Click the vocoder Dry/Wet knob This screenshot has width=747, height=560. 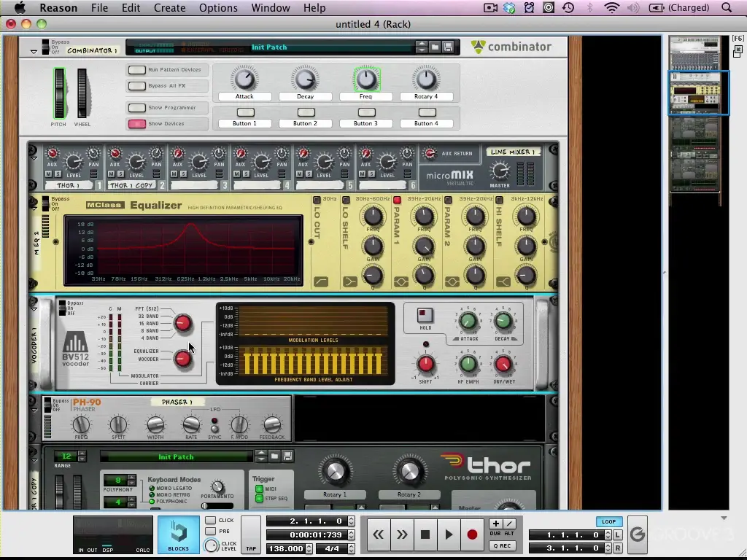coord(503,365)
